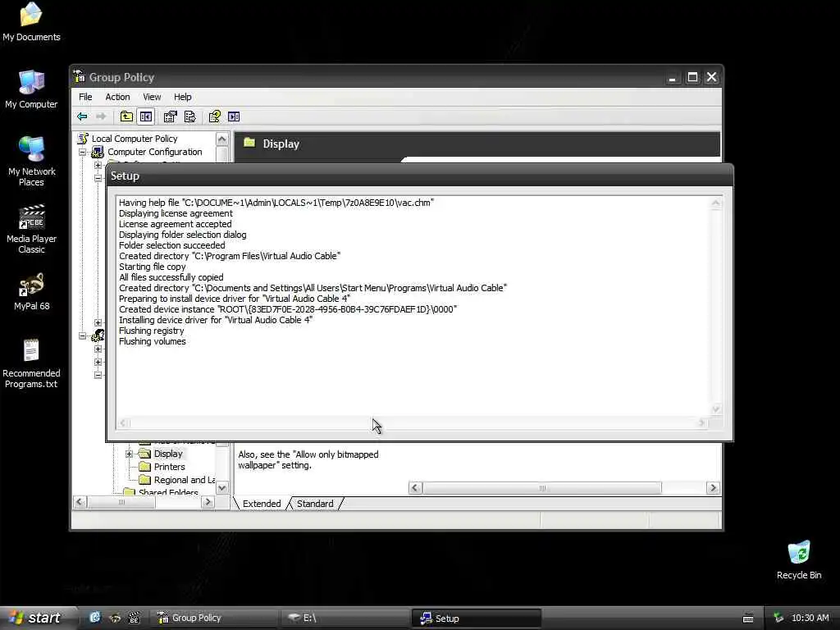
Task: Click the clock showing 10:30 AM
Action: tap(810, 618)
